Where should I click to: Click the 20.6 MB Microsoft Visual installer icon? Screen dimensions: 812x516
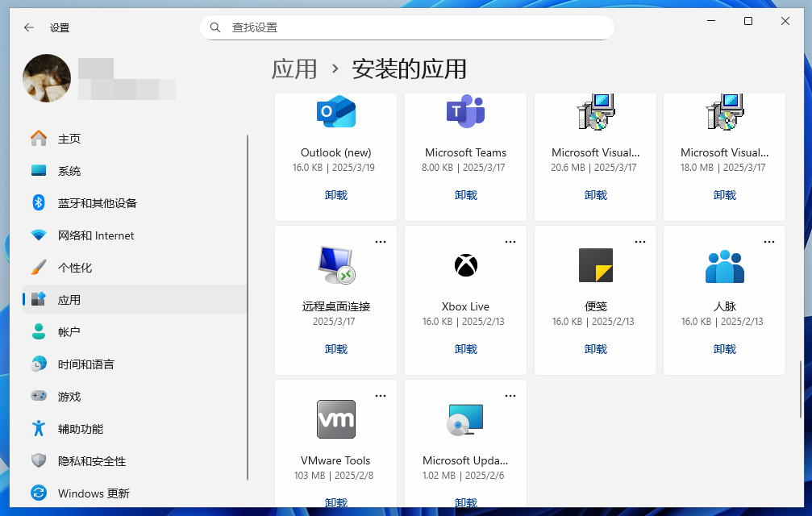tap(596, 112)
